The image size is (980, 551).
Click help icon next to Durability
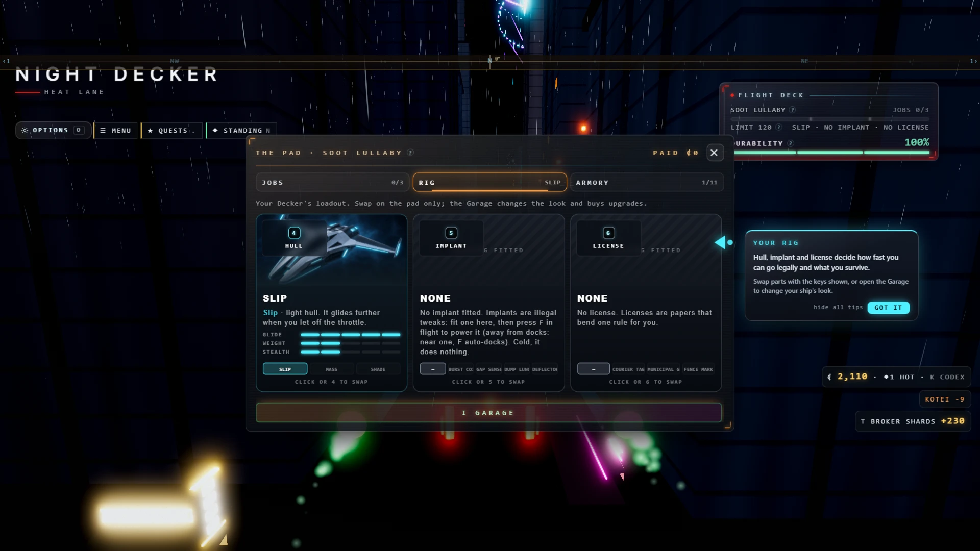pos(791,143)
